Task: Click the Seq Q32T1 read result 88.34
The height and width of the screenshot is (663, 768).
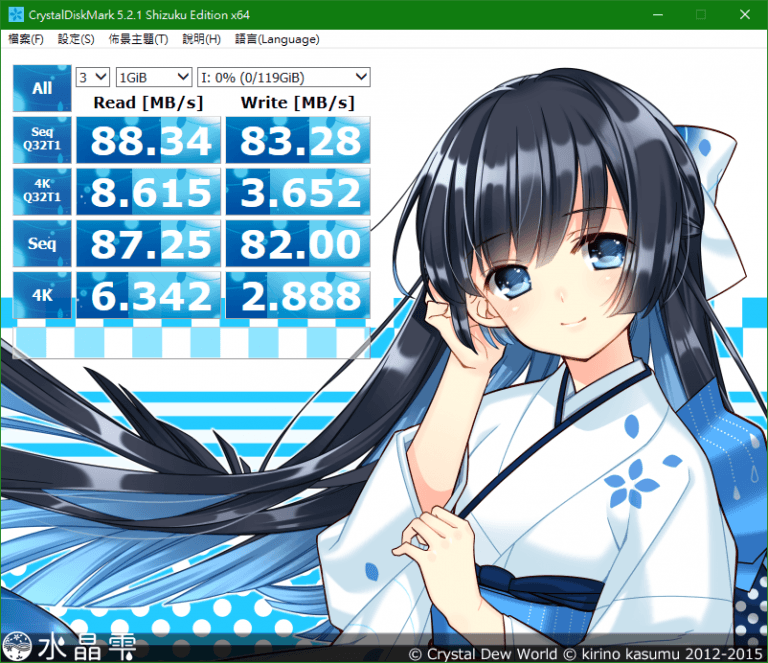Action: click(x=148, y=140)
